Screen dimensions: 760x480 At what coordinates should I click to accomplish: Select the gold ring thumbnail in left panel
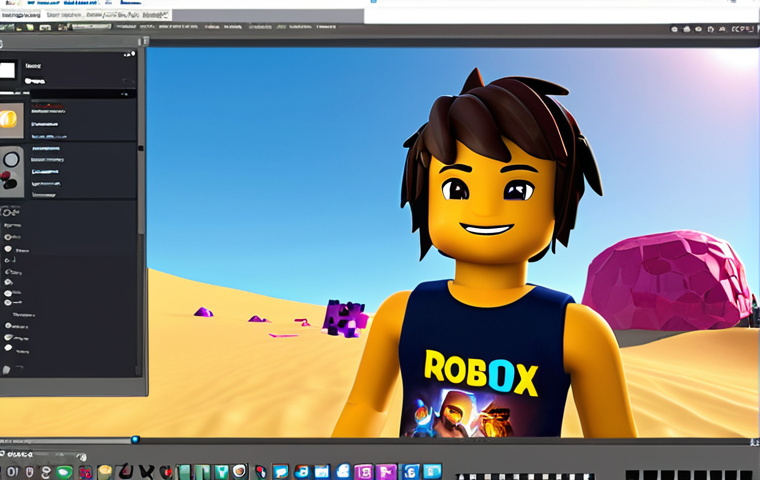tap(11, 119)
